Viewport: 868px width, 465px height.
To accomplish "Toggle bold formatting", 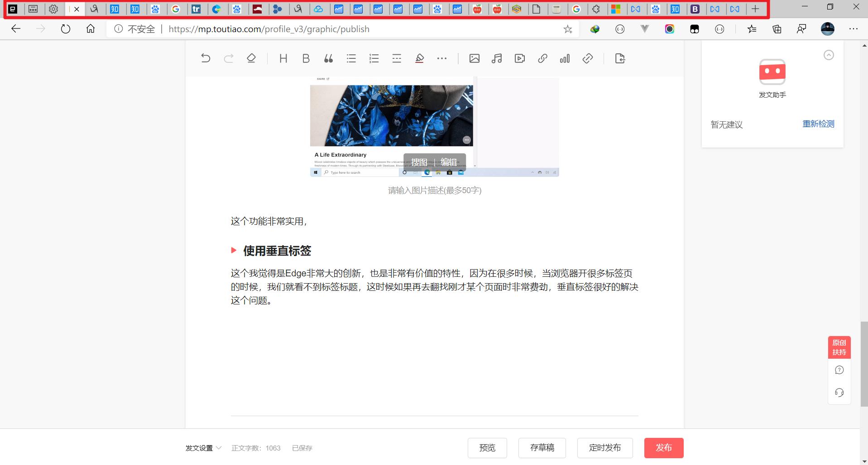I will [x=306, y=58].
